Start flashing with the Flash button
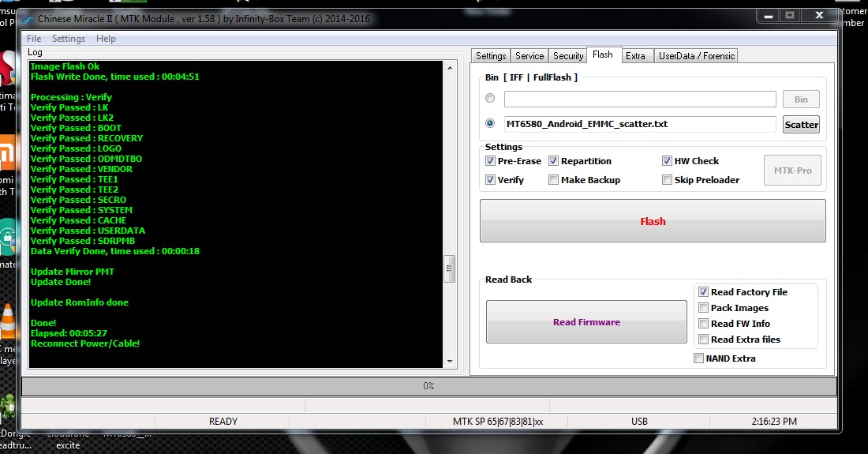 coord(653,221)
